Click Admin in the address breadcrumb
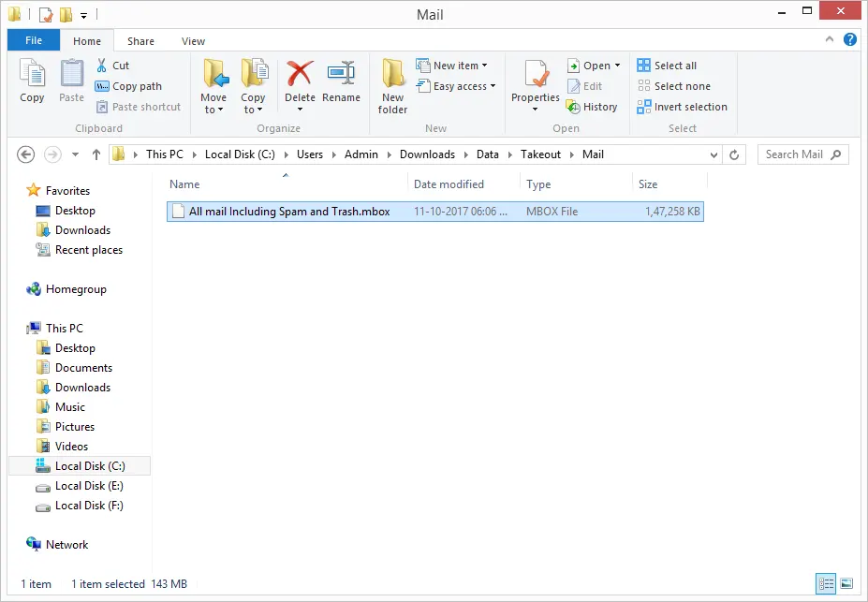This screenshot has width=868, height=602. 360,154
